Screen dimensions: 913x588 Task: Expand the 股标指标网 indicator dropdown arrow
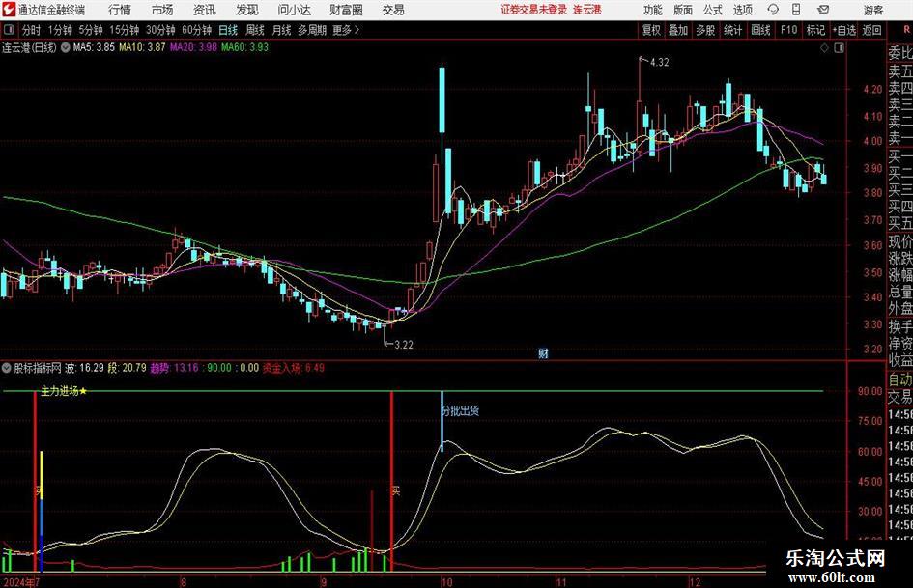[7, 368]
